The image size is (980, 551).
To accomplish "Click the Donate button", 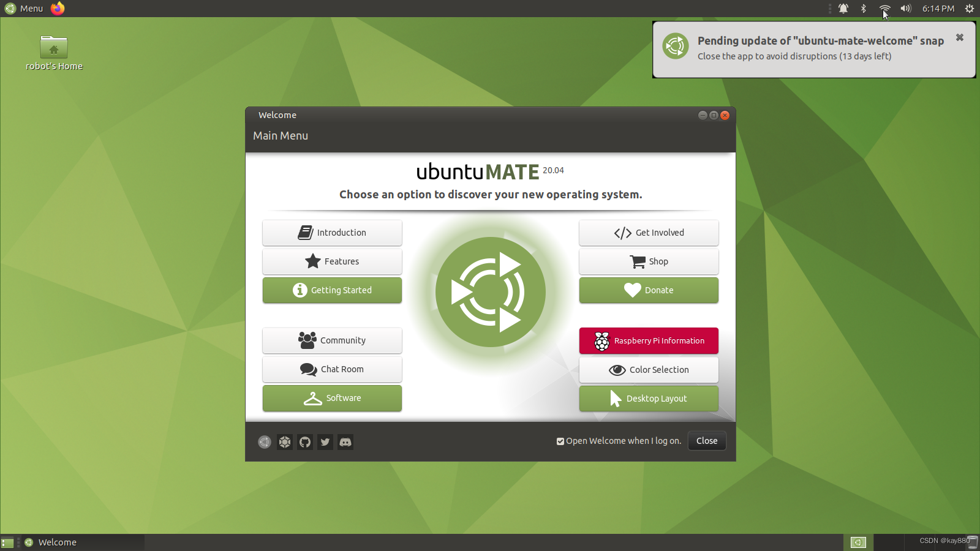I will click(649, 290).
